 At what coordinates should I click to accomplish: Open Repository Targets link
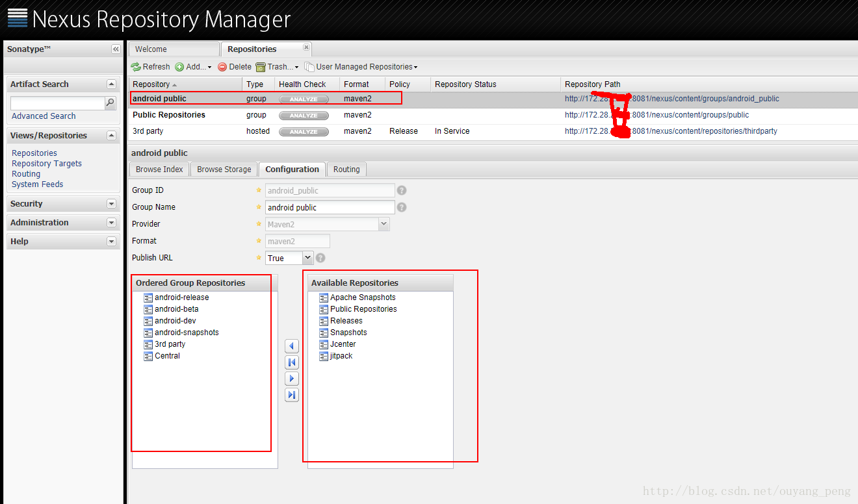pyautogui.click(x=47, y=164)
